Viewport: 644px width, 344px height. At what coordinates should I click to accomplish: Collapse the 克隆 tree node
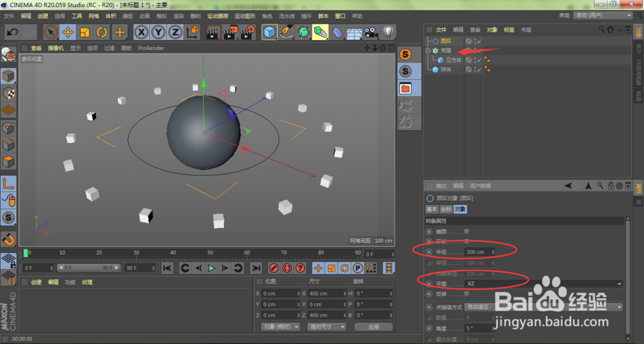(428, 50)
